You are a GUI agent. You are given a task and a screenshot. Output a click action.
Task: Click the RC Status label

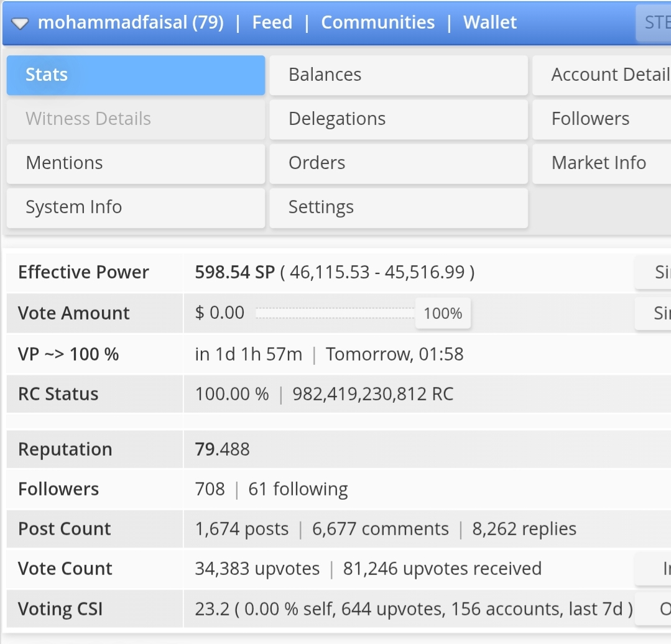click(x=58, y=394)
